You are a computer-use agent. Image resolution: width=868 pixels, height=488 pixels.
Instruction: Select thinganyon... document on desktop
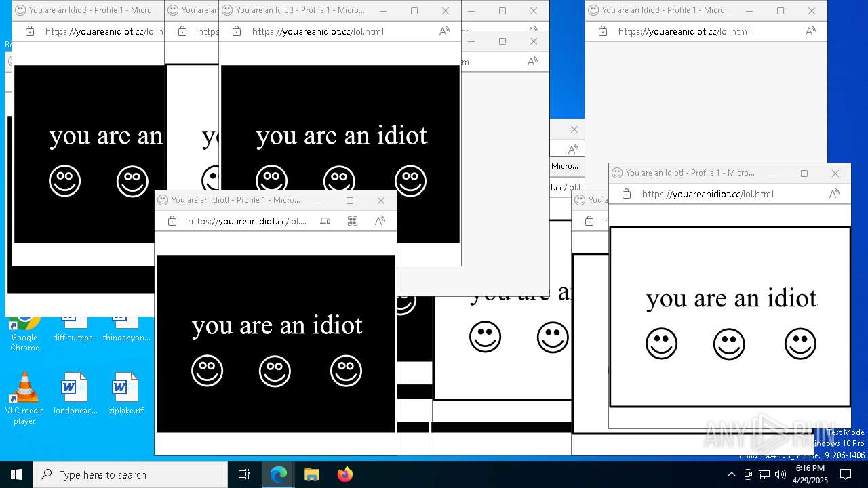126,328
